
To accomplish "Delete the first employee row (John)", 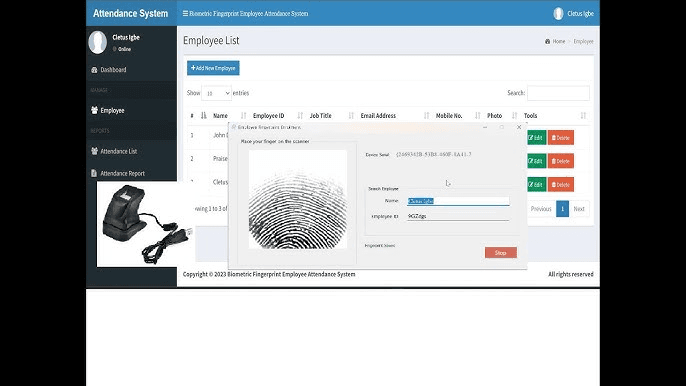I will pos(560,137).
